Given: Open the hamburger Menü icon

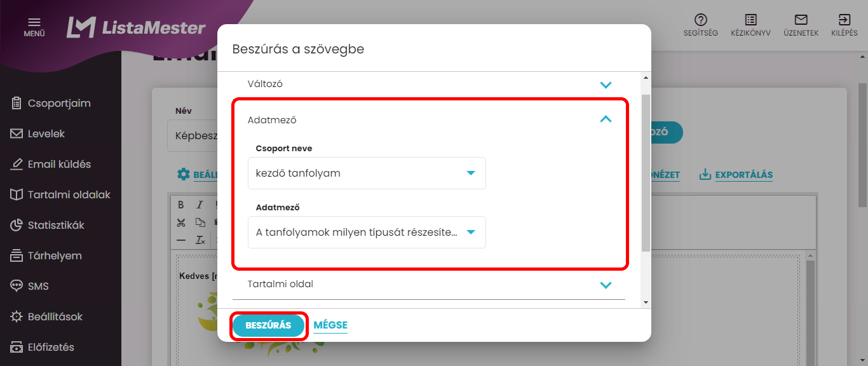Looking at the screenshot, I should coord(34,22).
